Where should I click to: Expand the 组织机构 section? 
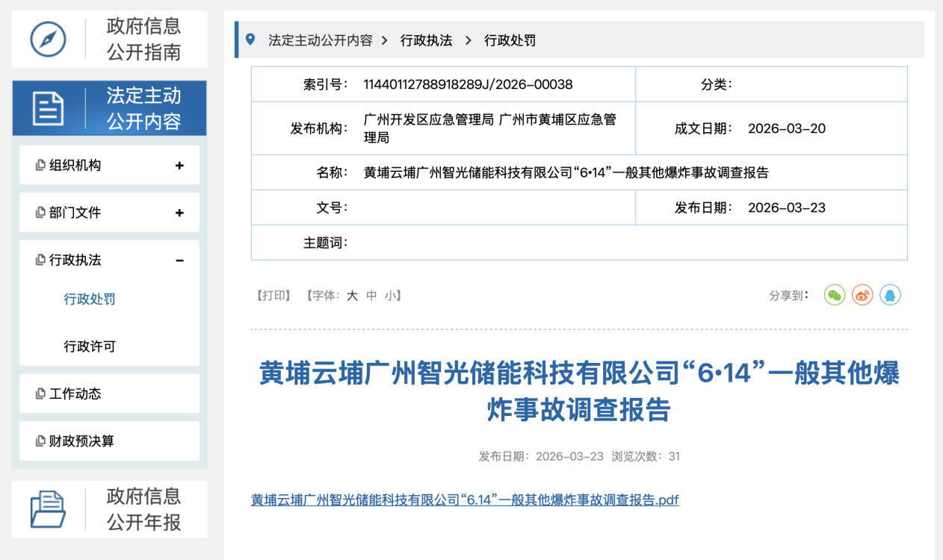(179, 165)
